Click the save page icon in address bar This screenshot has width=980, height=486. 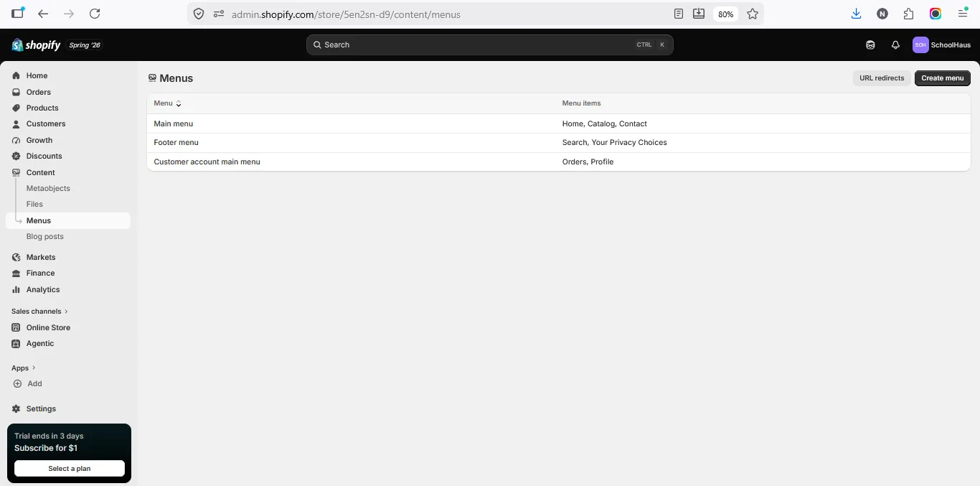(699, 14)
